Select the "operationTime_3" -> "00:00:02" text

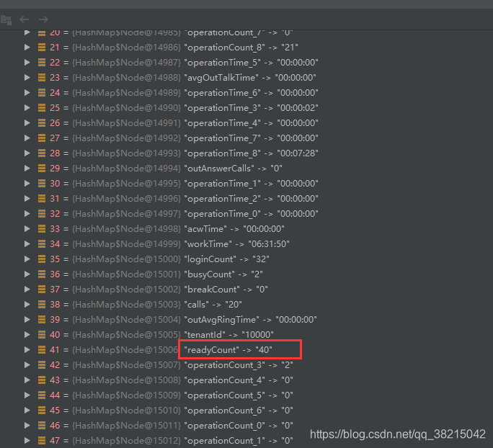(252, 108)
